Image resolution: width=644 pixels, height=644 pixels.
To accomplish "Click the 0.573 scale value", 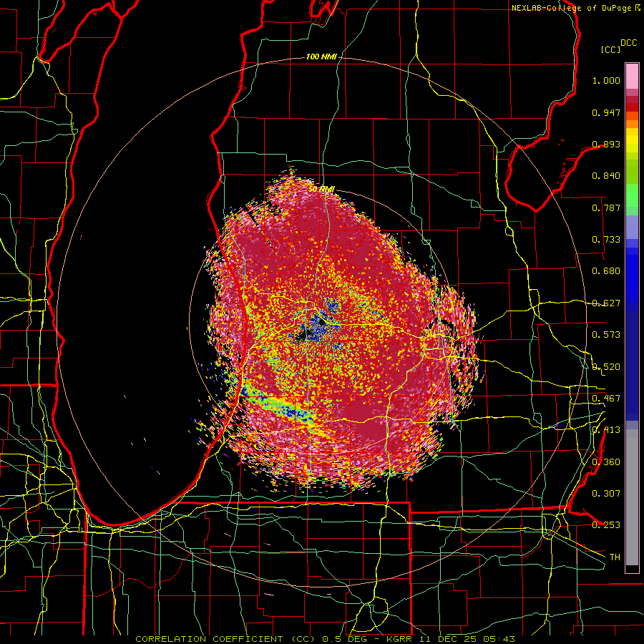I will click(x=606, y=335).
